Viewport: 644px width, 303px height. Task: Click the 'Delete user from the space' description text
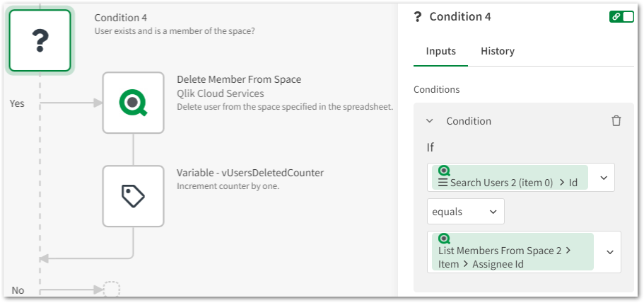point(285,107)
